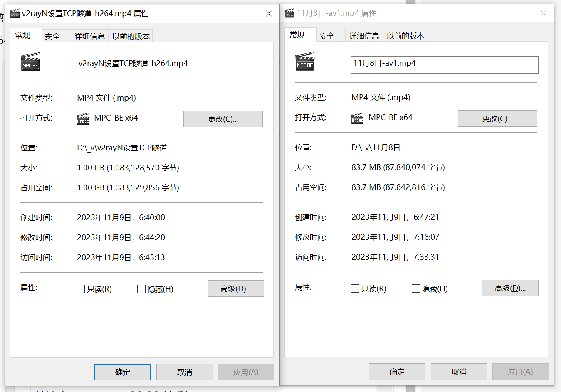Enable 只读 checkbox for v2rayN-h264.mp4
Screen dimensions: 561x392
tap(81, 289)
